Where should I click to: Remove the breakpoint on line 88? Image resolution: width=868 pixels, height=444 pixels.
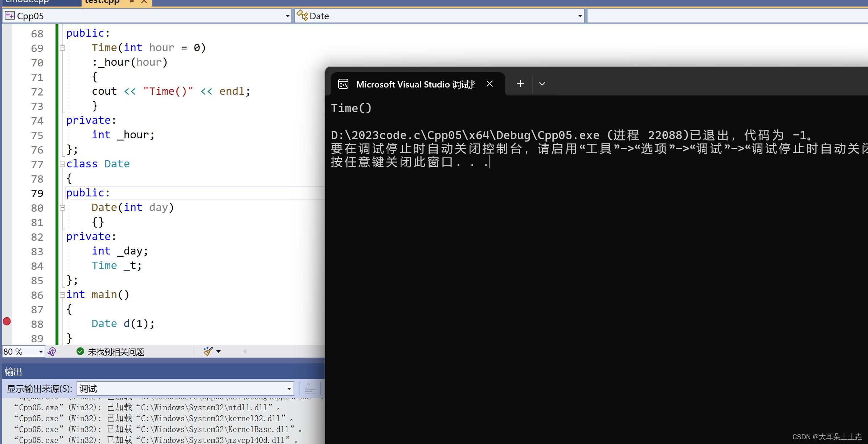(x=7, y=321)
